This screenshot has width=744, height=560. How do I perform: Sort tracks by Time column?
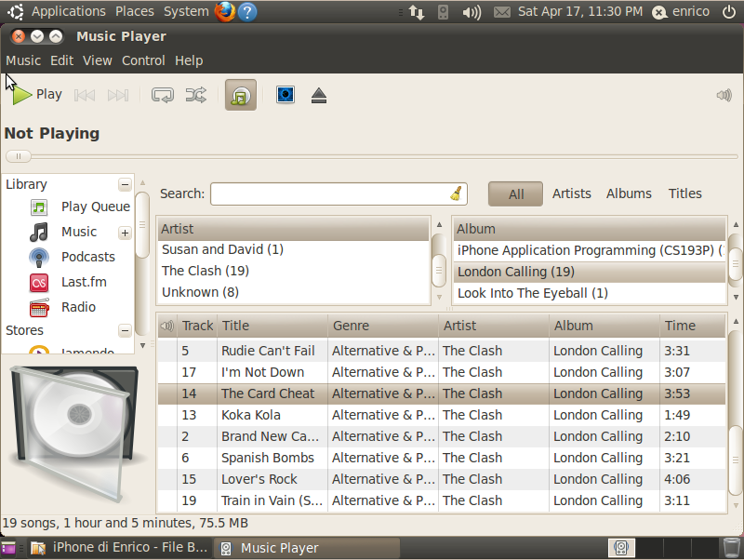692,326
